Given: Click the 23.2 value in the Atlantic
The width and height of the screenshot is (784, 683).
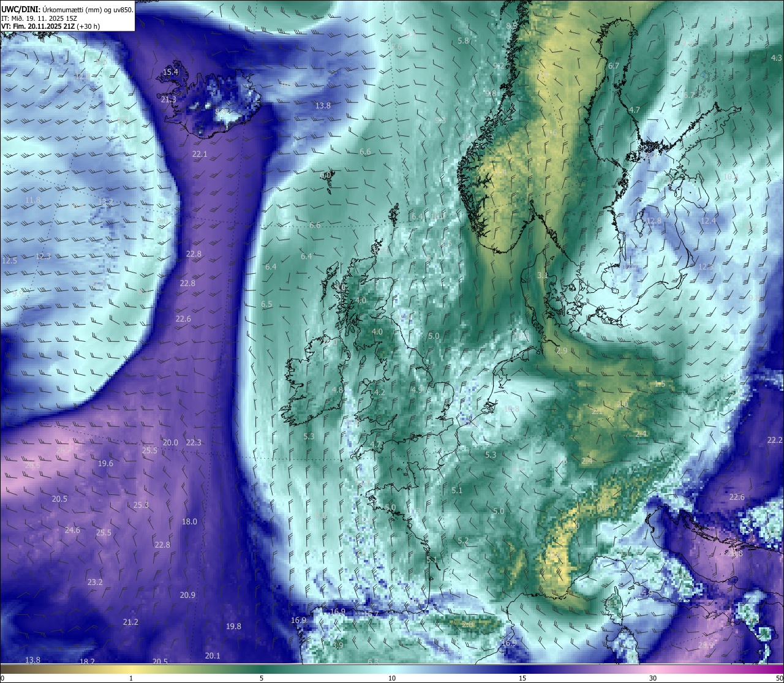Looking at the screenshot, I should coord(95,583).
